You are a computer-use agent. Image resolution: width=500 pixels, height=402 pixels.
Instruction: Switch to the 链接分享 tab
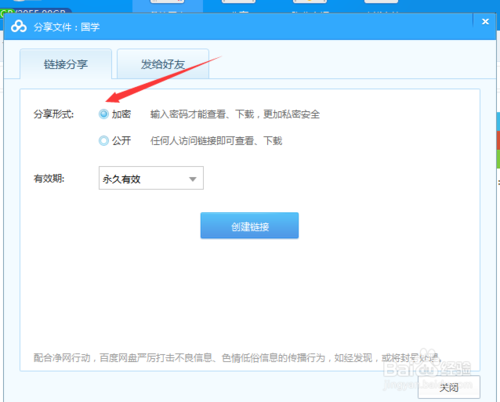point(66,64)
